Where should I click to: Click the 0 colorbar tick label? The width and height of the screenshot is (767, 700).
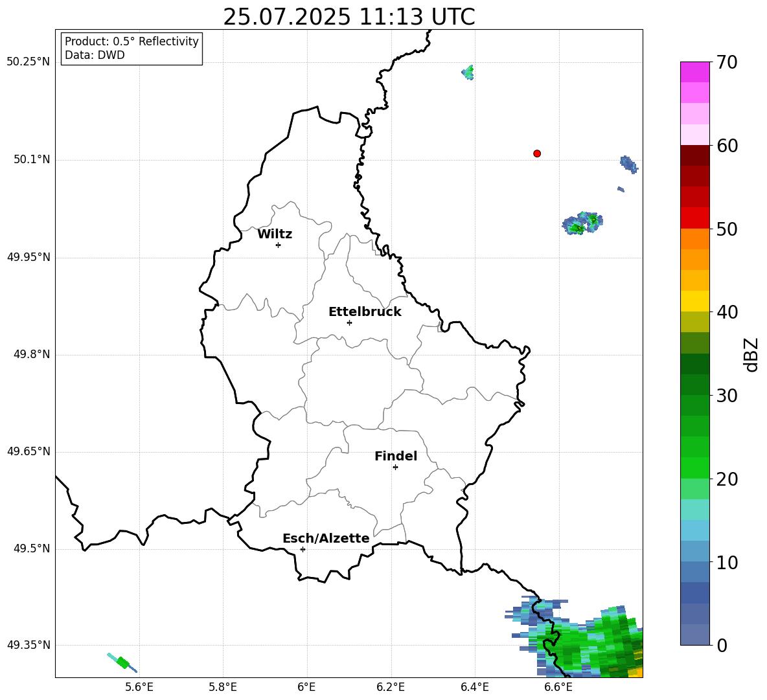coord(722,645)
